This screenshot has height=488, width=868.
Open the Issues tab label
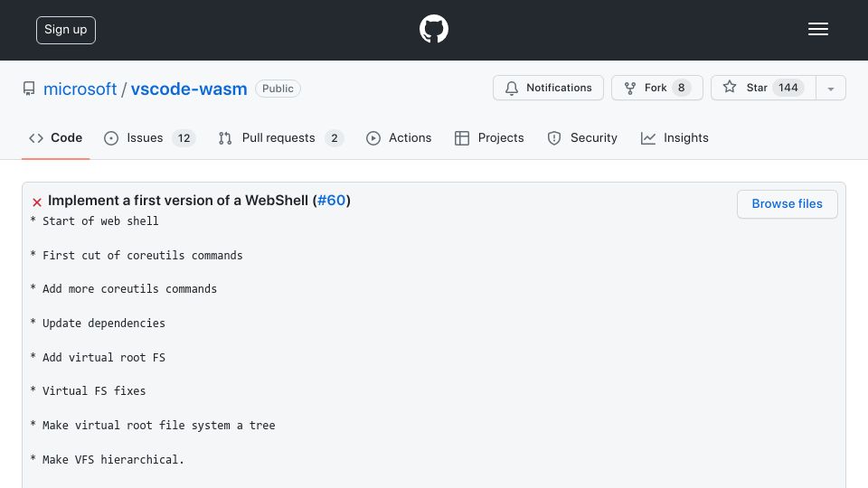pos(145,137)
